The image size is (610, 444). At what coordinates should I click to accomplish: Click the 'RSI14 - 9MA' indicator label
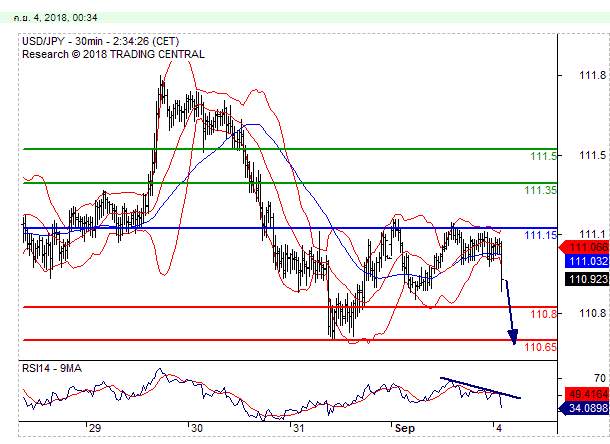tap(52, 368)
